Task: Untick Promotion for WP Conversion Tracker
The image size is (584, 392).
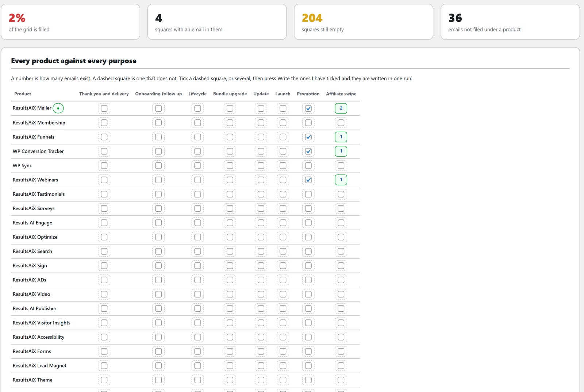Action: (x=308, y=151)
